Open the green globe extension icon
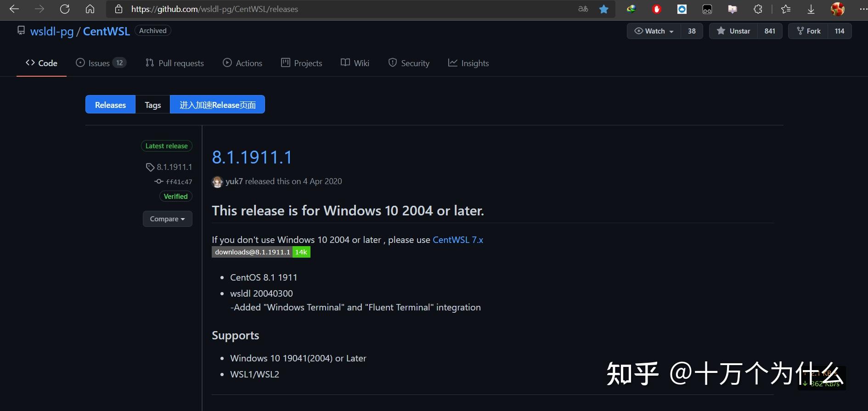Screen dimensions: 868x411 (631, 9)
